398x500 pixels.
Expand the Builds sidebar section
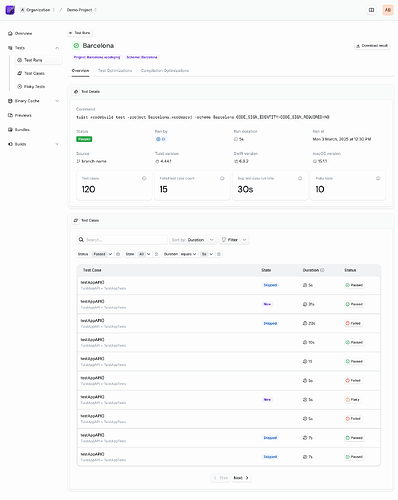tap(57, 144)
